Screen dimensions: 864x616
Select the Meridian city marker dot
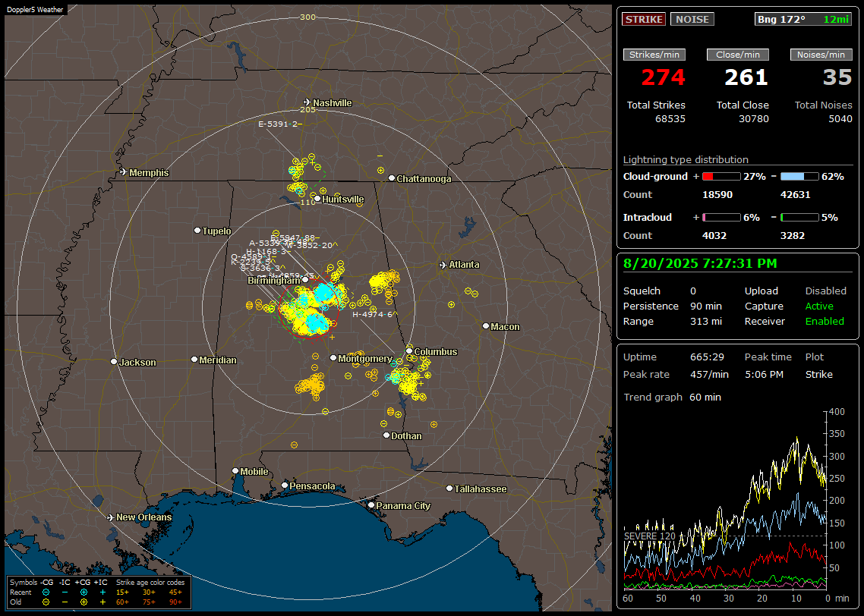(x=194, y=360)
